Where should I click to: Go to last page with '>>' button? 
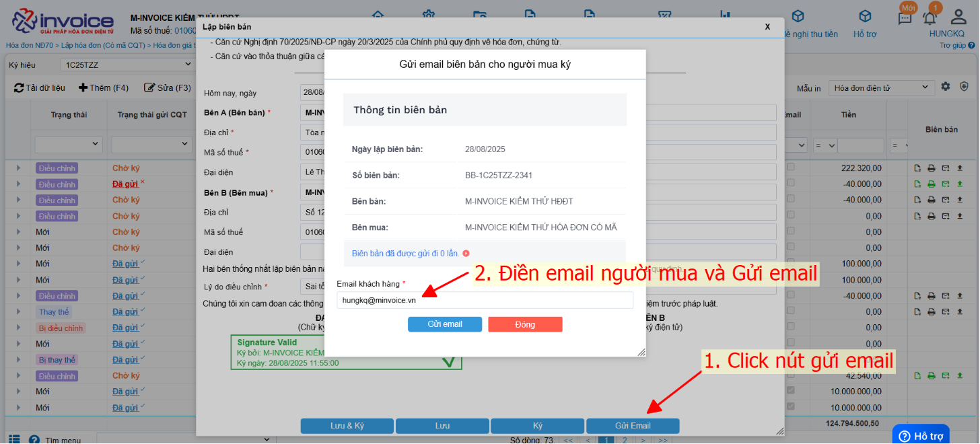pyautogui.click(x=663, y=440)
